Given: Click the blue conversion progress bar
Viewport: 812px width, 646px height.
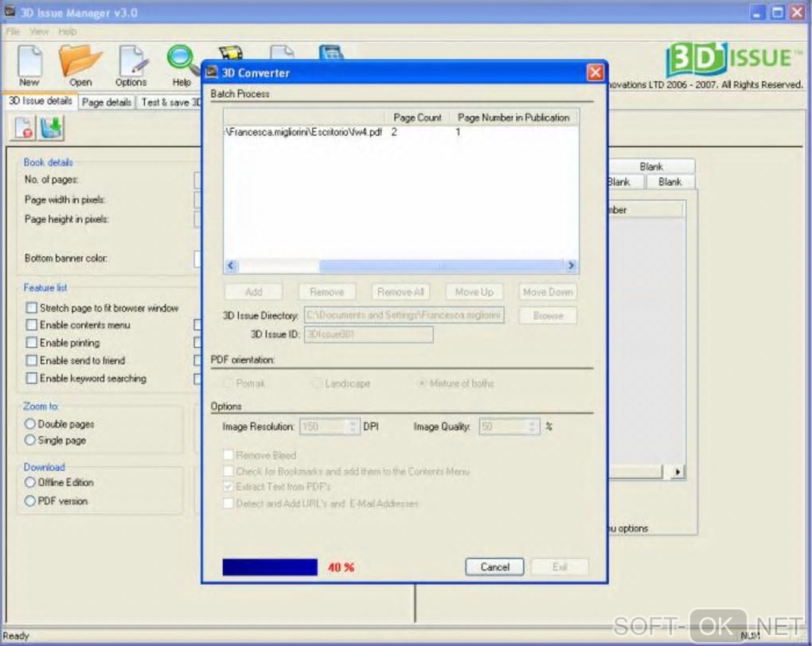Looking at the screenshot, I should click(270, 566).
